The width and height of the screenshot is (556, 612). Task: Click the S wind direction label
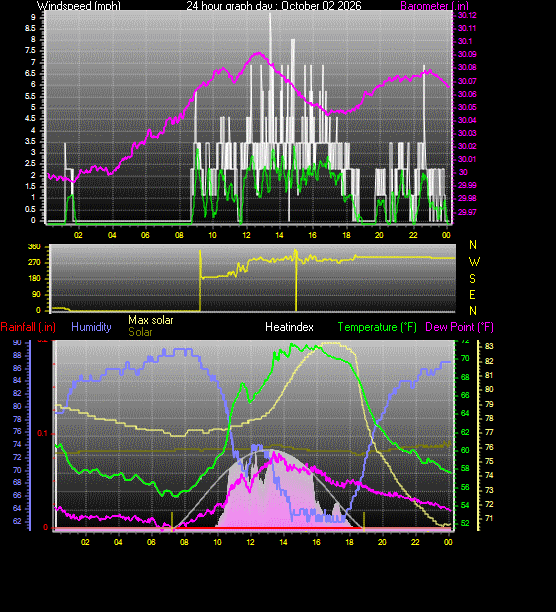pos(473,279)
